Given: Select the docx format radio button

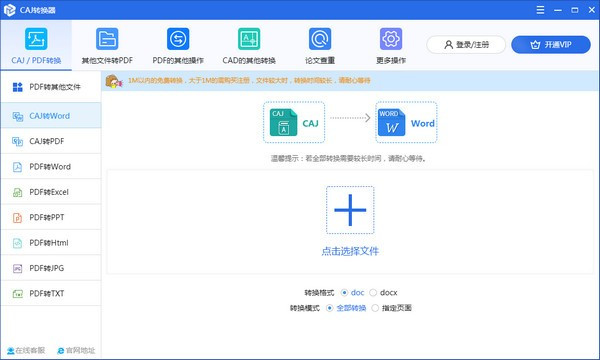Looking at the screenshot, I should pyautogui.click(x=373, y=293).
